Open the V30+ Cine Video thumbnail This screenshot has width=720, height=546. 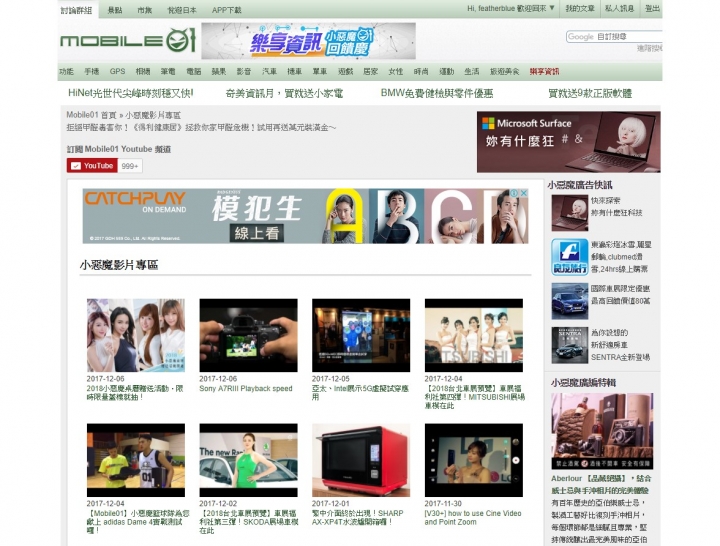pos(473,460)
